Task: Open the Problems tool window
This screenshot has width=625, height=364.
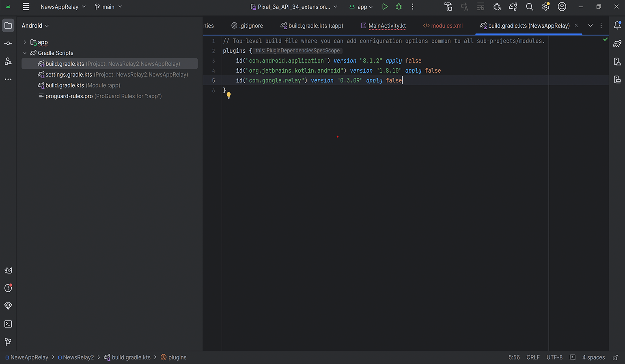Action: click(8, 288)
